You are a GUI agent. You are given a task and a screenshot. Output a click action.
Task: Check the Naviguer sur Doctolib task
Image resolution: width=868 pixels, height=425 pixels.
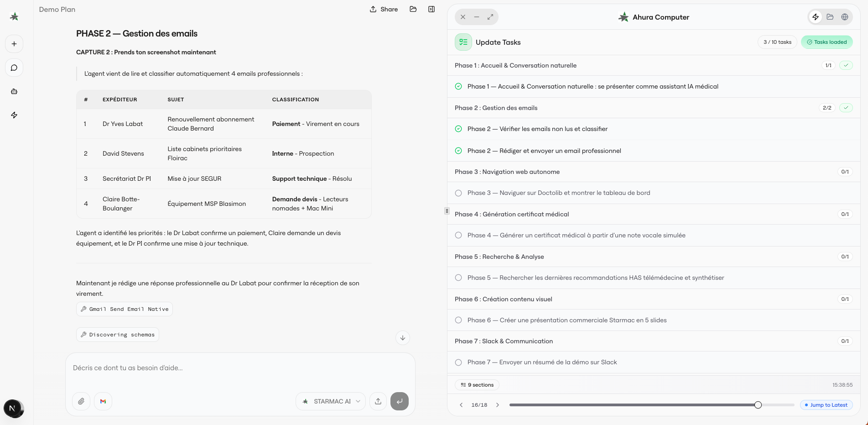(x=458, y=193)
